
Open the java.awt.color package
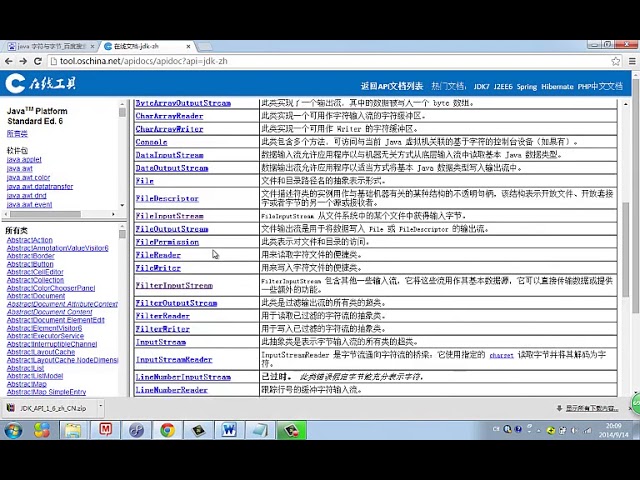click(x=28, y=178)
